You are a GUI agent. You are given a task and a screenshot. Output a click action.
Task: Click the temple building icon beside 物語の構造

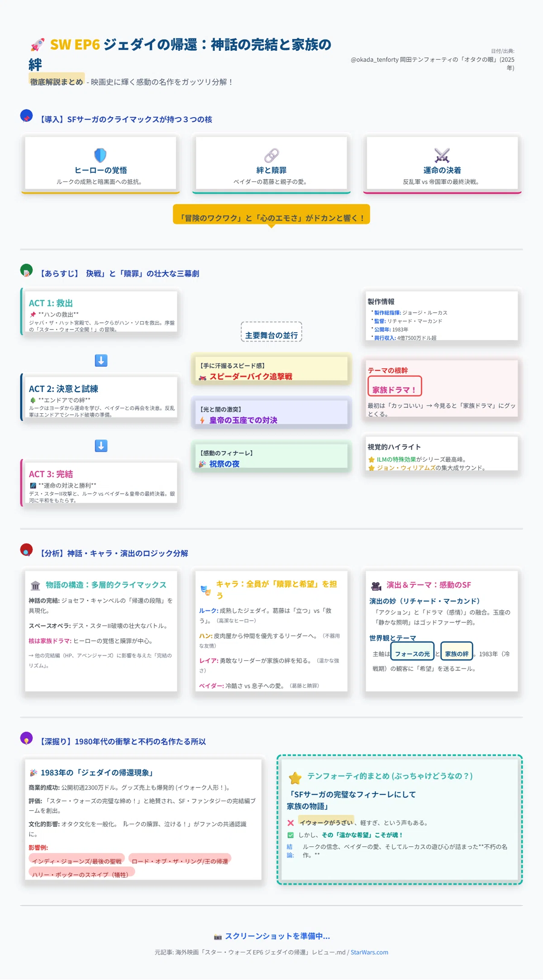pyautogui.click(x=35, y=586)
